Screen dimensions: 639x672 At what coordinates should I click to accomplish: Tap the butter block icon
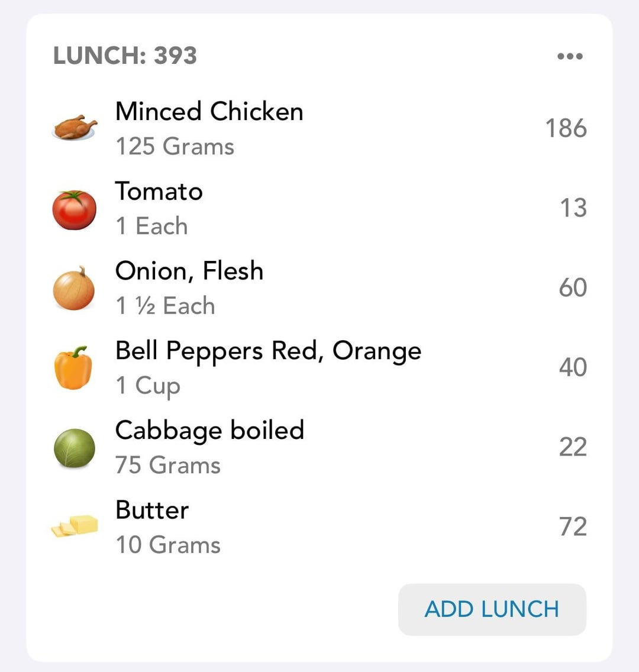coord(75,526)
